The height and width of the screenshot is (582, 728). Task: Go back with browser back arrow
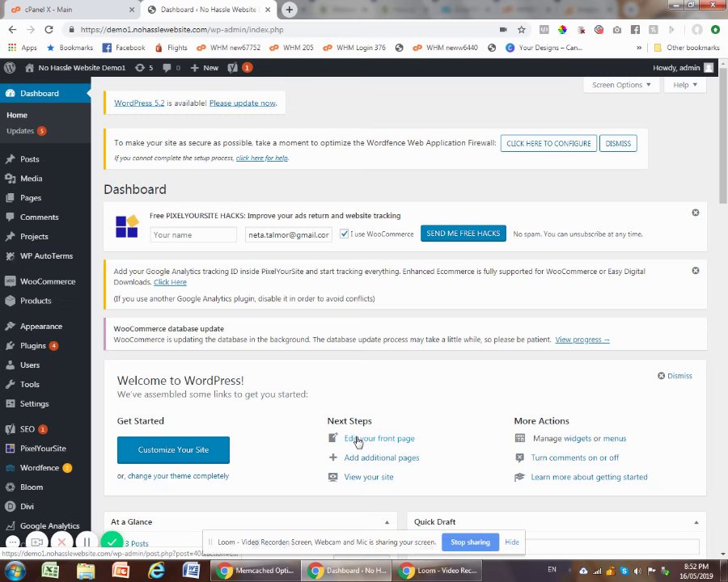point(12,30)
